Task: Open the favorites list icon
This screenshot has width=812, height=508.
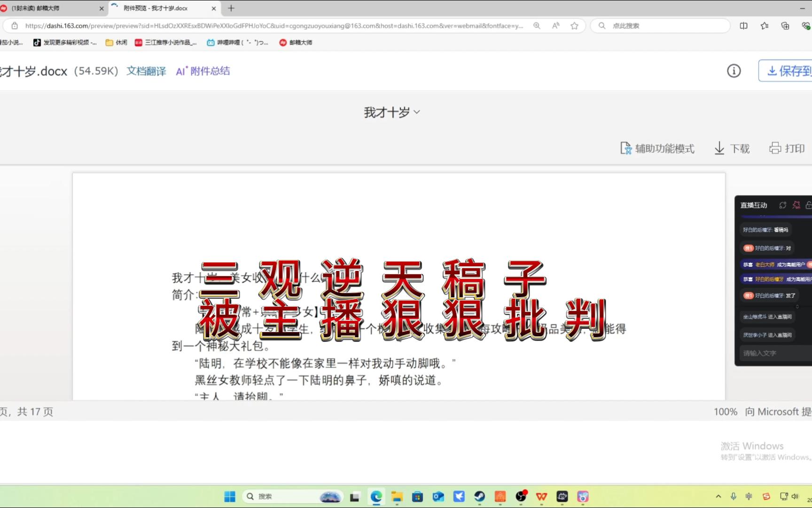Action: click(x=765, y=26)
